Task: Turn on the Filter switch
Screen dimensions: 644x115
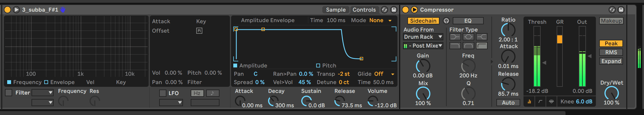Action: [x=9, y=93]
